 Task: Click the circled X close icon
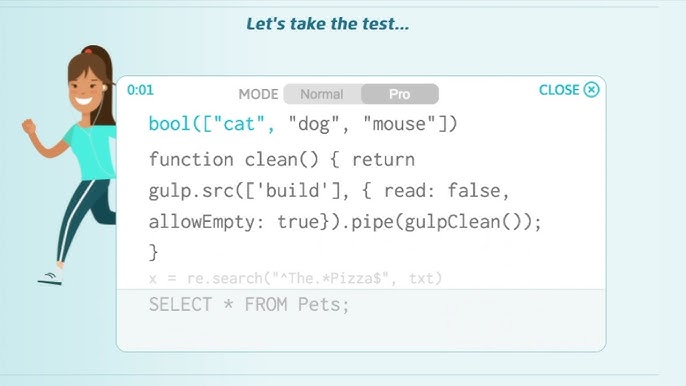click(592, 90)
